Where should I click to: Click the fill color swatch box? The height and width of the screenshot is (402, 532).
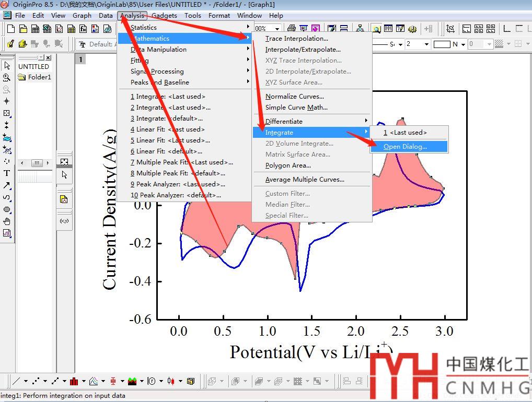coord(442,44)
